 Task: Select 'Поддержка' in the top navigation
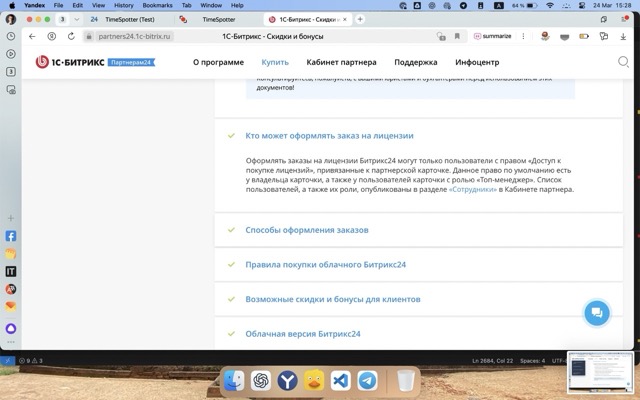click(x=415, y=62)
